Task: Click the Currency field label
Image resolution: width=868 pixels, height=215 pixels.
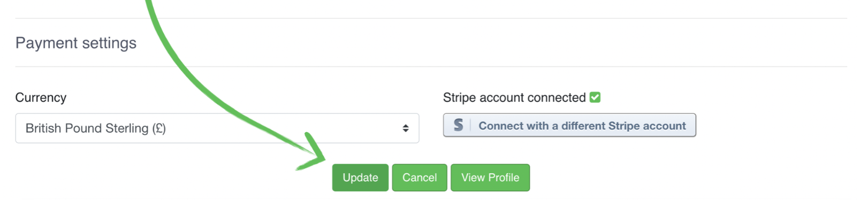Action: pyautogui.click(x=41, y=97)
